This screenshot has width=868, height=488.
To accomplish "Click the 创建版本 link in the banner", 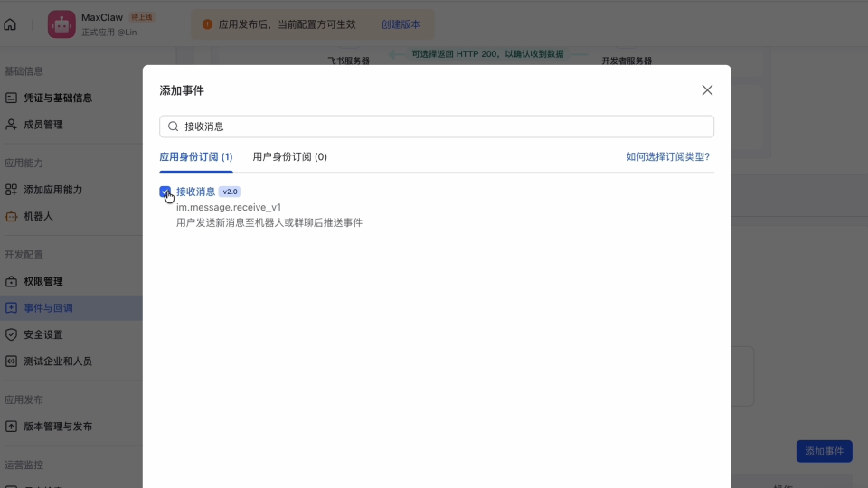I will [x=401, y=24].
